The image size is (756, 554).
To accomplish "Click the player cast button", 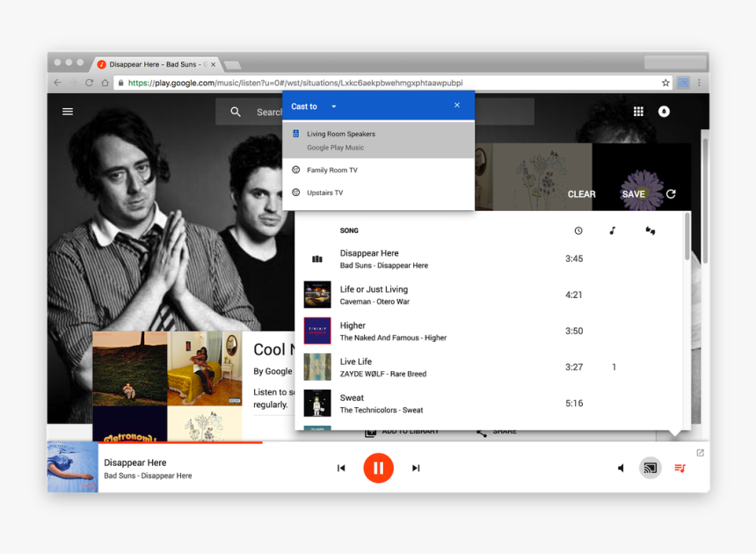I will (651, 468).
